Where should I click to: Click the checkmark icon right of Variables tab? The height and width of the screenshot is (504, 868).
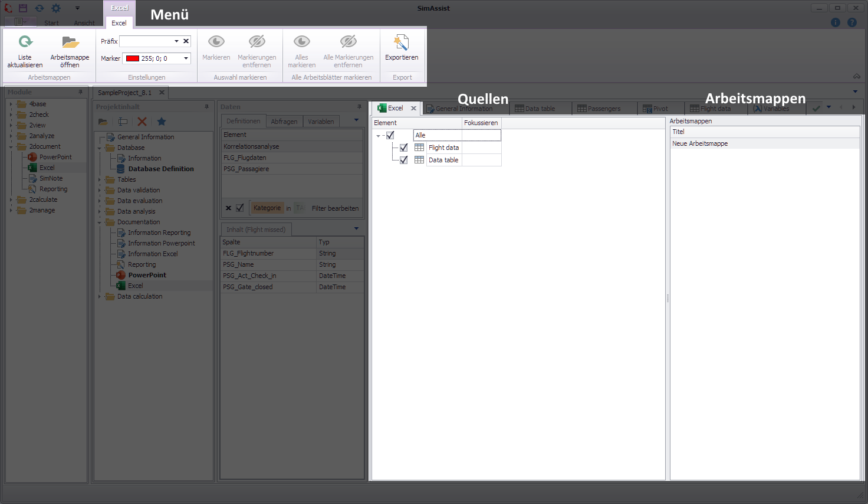(816, 109)
